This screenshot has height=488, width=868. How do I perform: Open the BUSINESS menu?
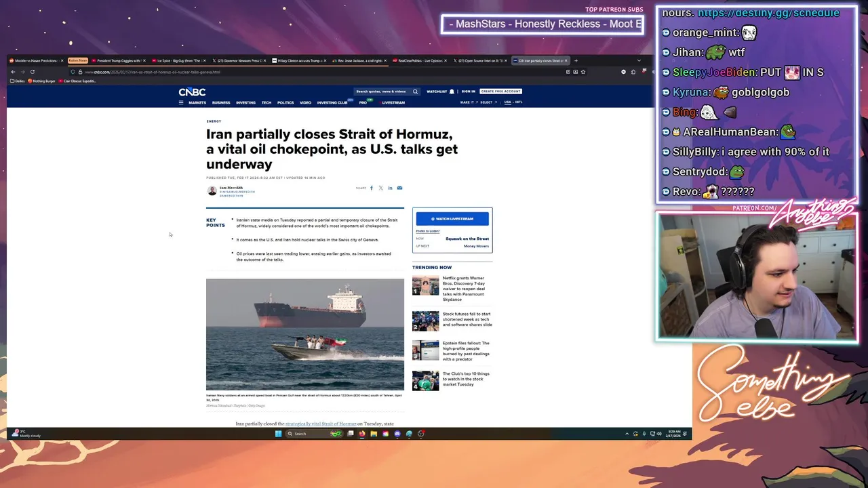pyautogui.click(x=221, y=102)
